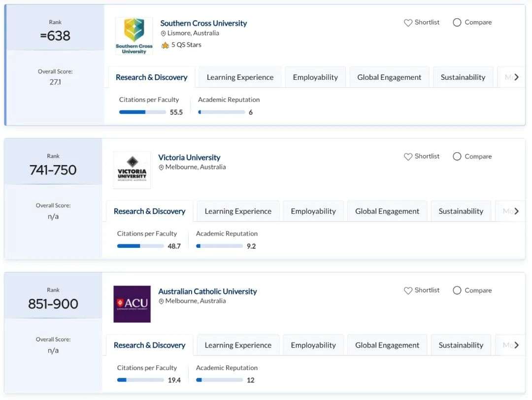This screenshot has height=400, width=532.
Task: Click the Victoria University logo
Action: (132, 170)
